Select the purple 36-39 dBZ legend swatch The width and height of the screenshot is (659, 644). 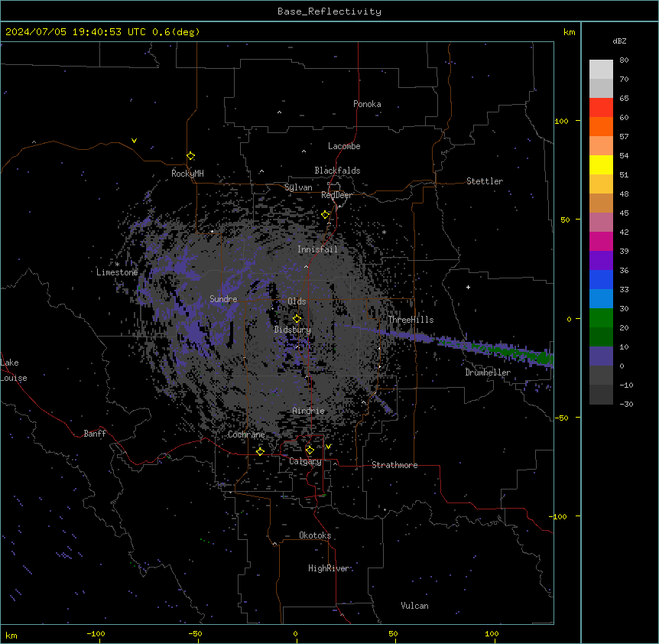click(601, 260)
